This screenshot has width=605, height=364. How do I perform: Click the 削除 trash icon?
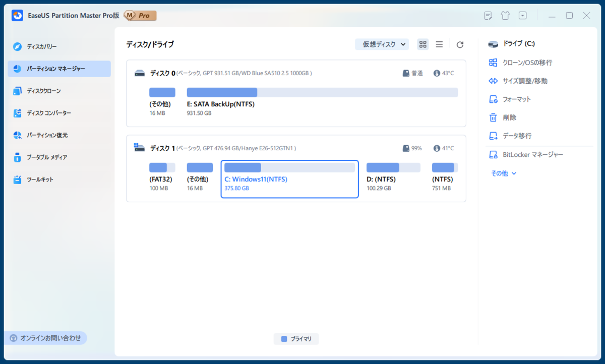point(493,117)
